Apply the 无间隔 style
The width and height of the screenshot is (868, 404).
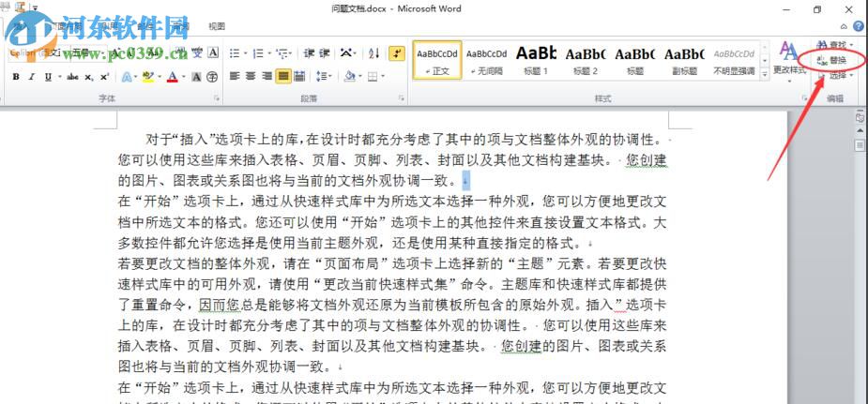click(x=486, y=60)
